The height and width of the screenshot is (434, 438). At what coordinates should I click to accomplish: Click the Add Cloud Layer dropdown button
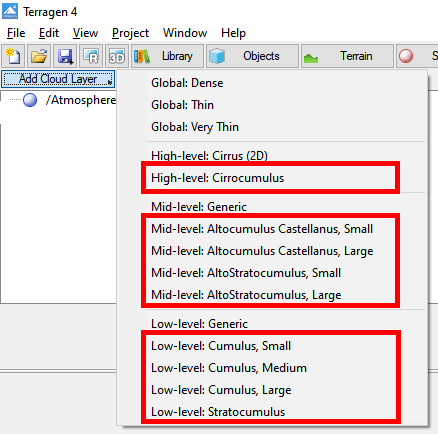(58, 79)
